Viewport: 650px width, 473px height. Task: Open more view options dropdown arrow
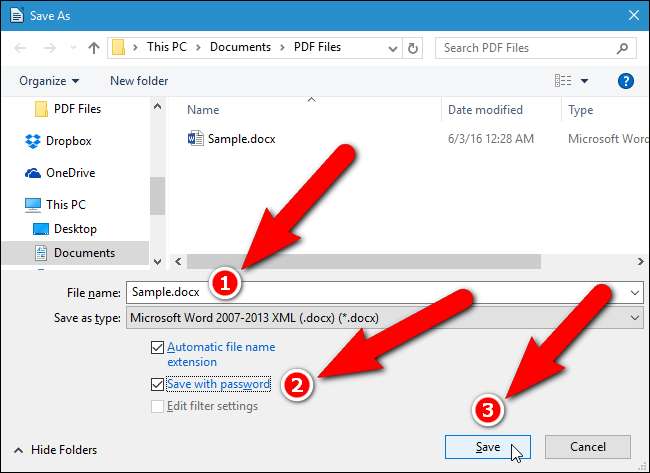585,81
